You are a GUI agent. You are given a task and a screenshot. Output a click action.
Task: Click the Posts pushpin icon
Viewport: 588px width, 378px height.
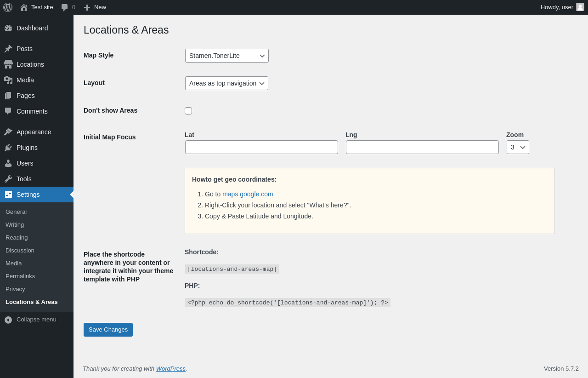click(x=8, y=49)
